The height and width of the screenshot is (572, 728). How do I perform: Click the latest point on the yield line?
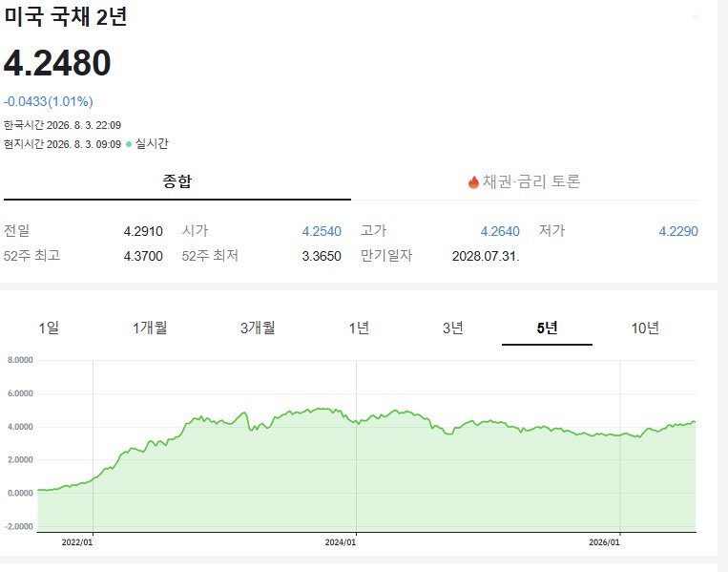pos(695,422)
